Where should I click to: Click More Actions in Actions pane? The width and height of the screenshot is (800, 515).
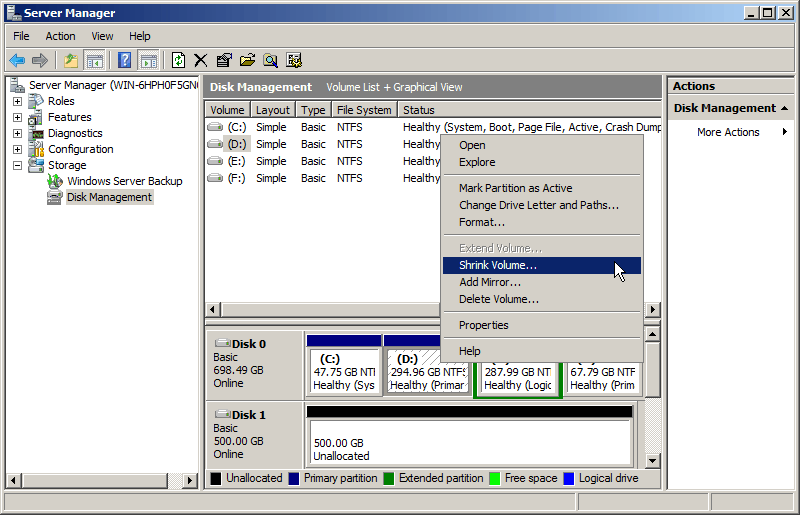[728, 132]
